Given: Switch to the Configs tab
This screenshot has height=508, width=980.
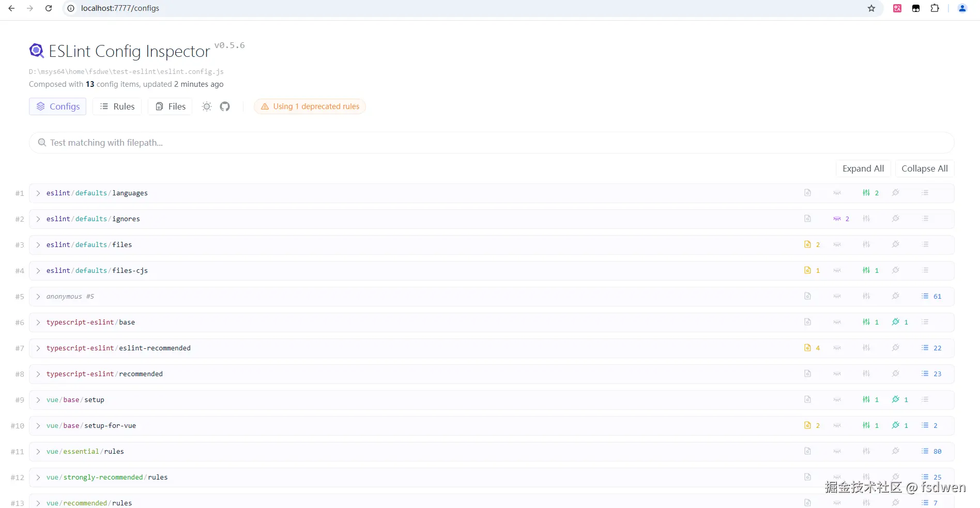Looking at the screenshot, I should click(x=58, y=106).
